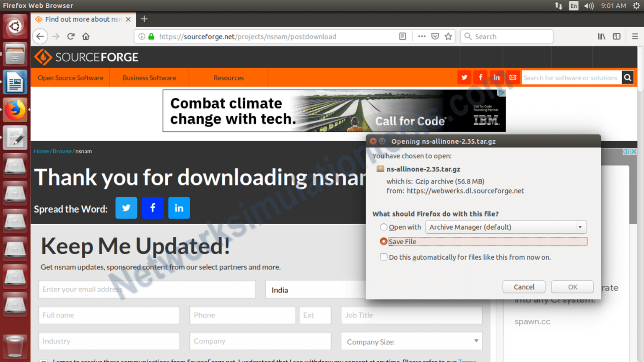
Task: Select the Save File option
Action: point(384,241)
